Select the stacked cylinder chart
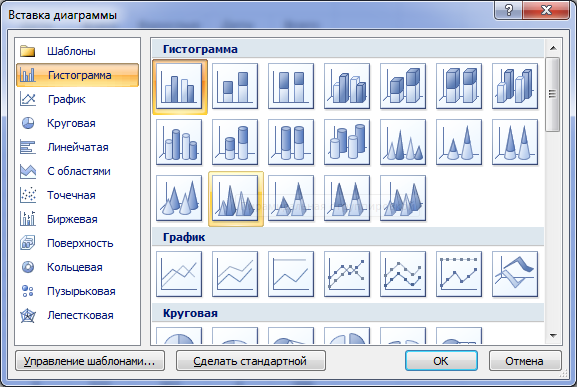The height and width of the screenshot is (387, 577). point(235,142)
